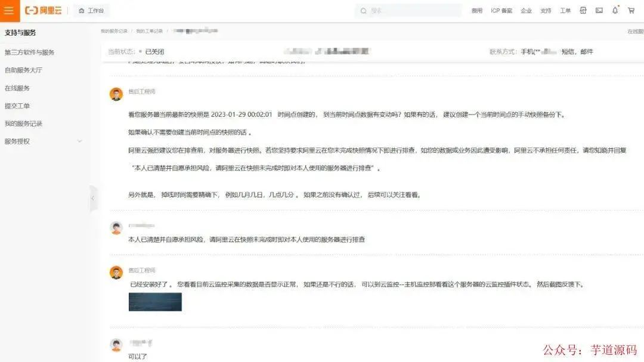This screenshot has width=644, height=362.
Task: Open the attached screenshot thumbnail
Action: (155, 302)
